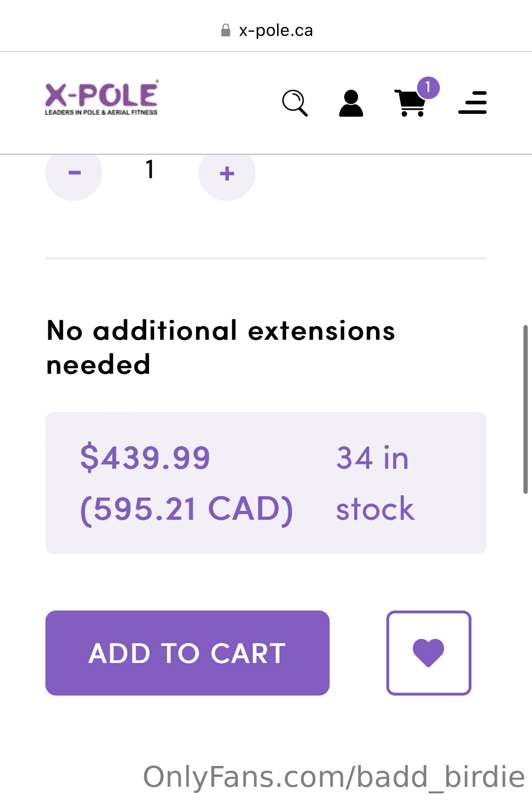Select the No additional extensions needed heading
The height and width of the screenshot is (800, 532).
point(220,347)
